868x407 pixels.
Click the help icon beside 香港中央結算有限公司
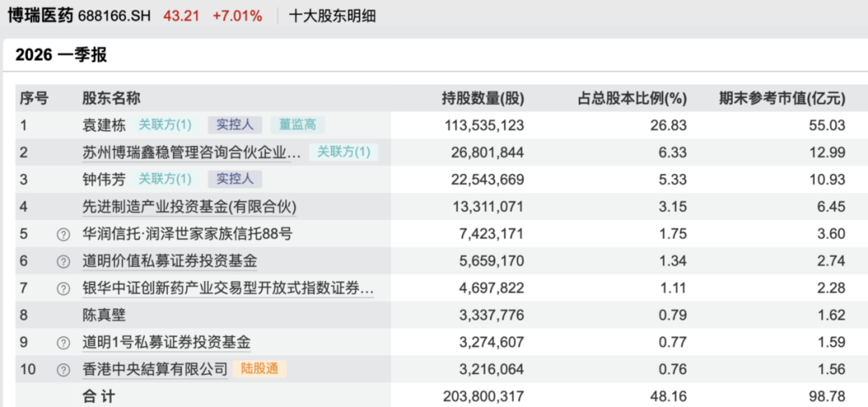tap(63, 369)
